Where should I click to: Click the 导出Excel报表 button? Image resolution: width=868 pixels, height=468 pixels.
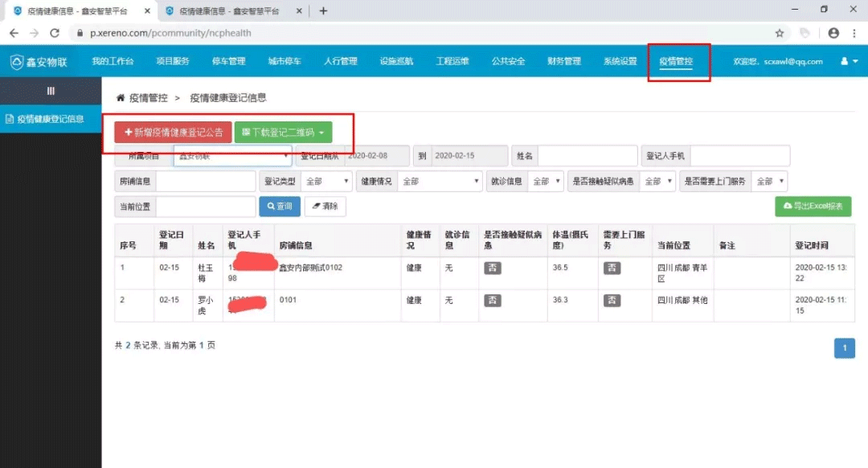813,207
